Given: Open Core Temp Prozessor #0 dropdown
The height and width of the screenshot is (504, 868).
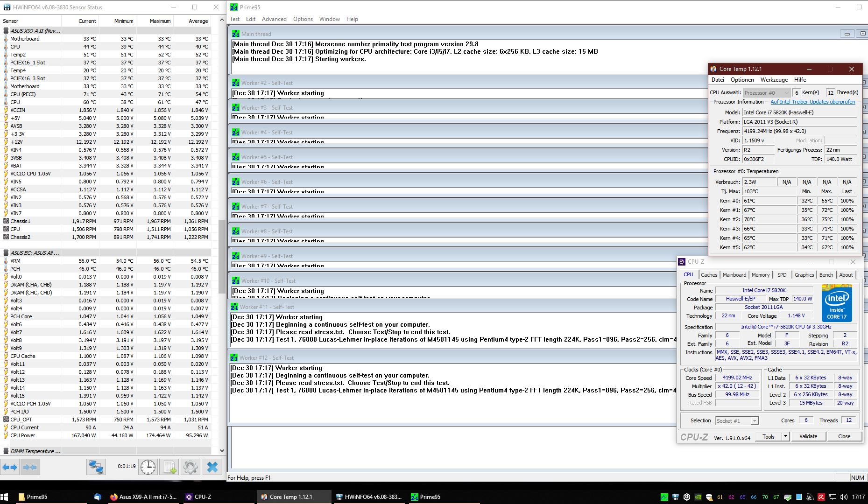Looking at the screenshot, I should pyautogui.click(x=767, y=92).
